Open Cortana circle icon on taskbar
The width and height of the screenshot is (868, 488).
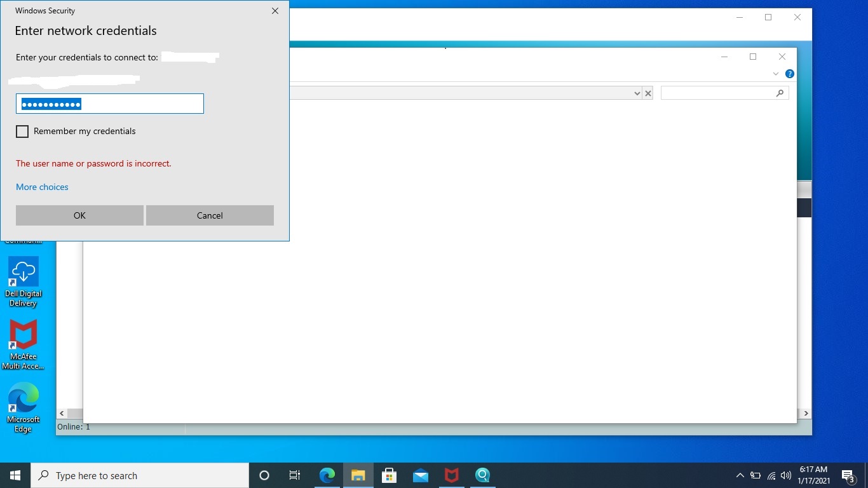click(x=264, y=475)
